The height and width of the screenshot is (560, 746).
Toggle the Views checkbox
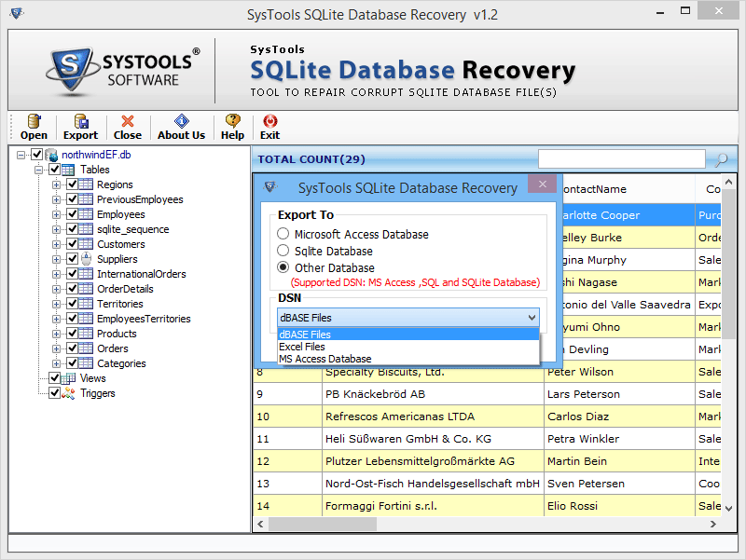[55, 378]
